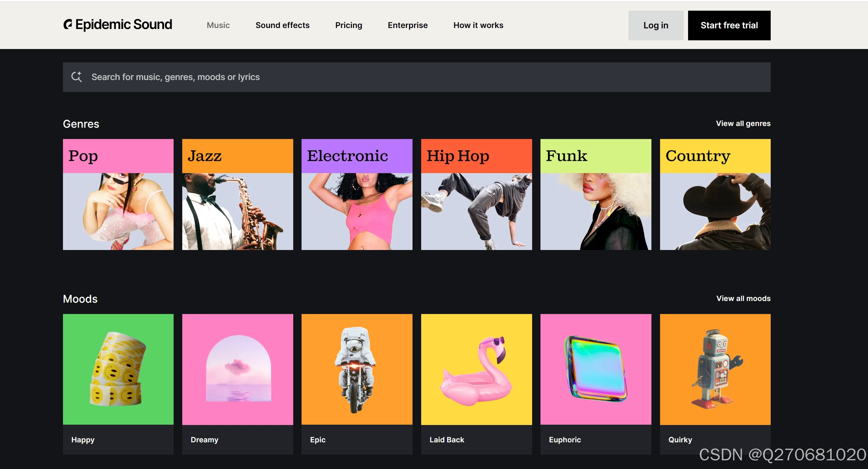Open View all moods link
Image resolution: width=868 pixels, height=469 pixels.
(x=743, y=298)
